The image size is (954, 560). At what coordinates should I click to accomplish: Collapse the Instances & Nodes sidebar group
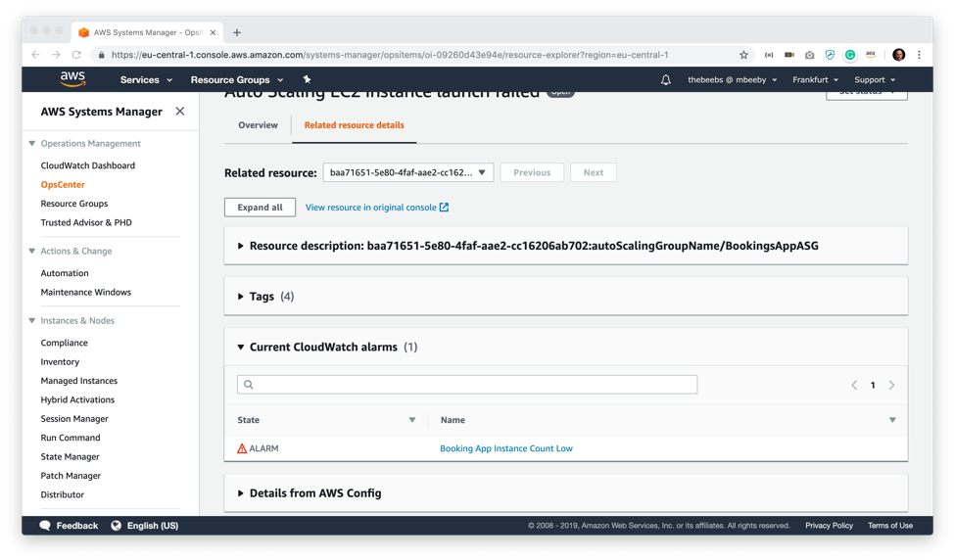tap(31, 320)
